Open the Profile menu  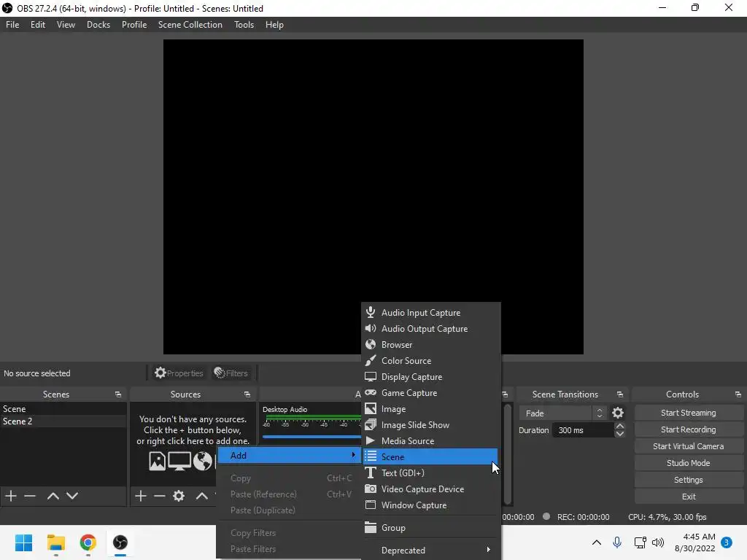click(134, 25)
